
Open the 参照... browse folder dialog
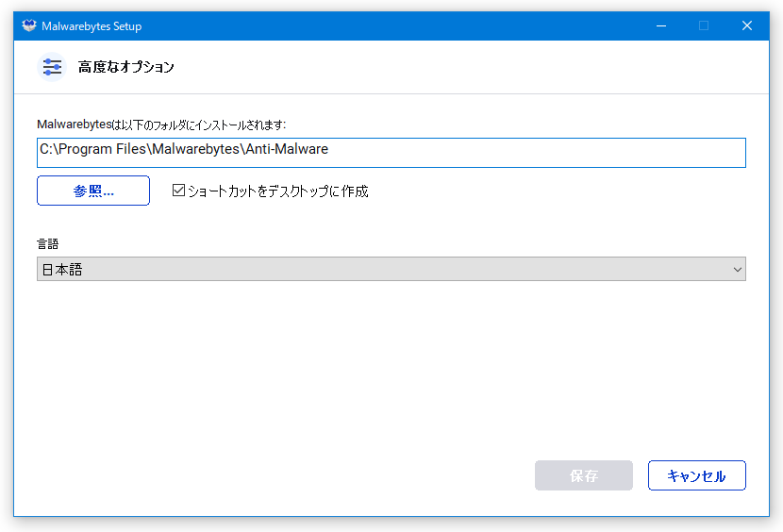(93, 191)
